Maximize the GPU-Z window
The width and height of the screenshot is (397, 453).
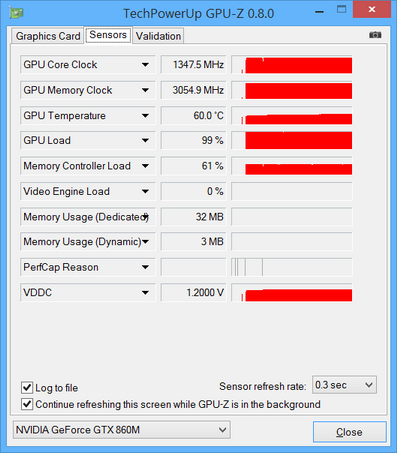point(341,10)
